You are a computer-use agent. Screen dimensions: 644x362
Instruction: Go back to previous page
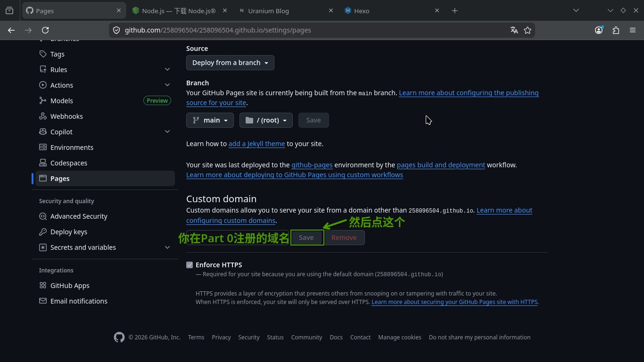pyautogui.click(x=11, y=30)
